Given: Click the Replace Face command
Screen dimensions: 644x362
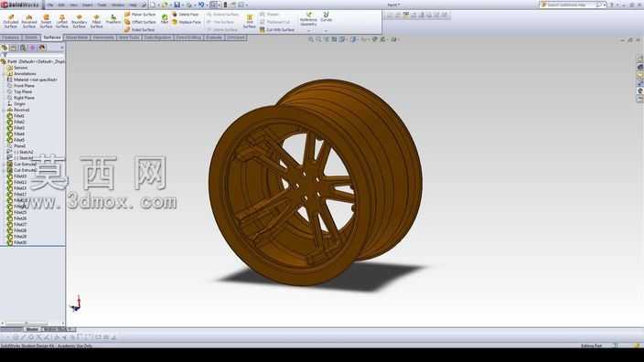Looking at the screenshot, I should click(186, 22).
